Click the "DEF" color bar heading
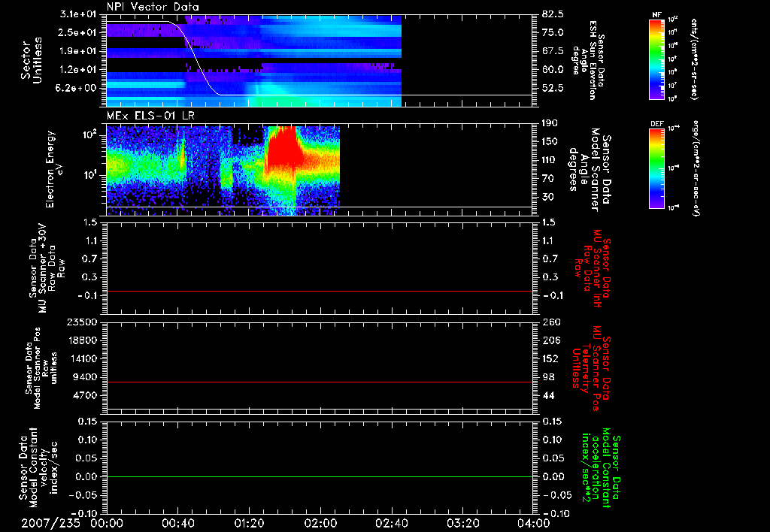Screen dimensions: 770x532 click(x=656, y=124)
